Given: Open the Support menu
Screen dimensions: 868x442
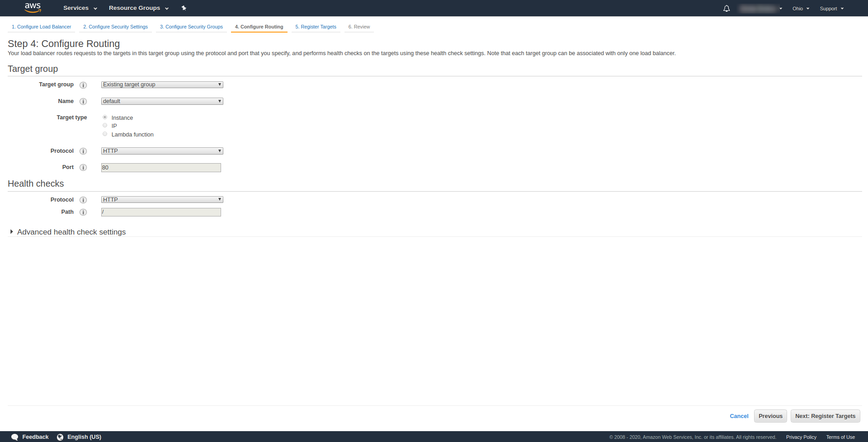Looking at the screenshot, I should 832,9.
